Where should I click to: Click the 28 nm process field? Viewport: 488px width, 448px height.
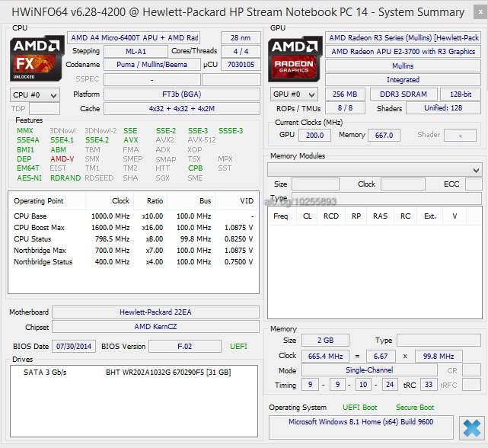[x=241, y=37]
